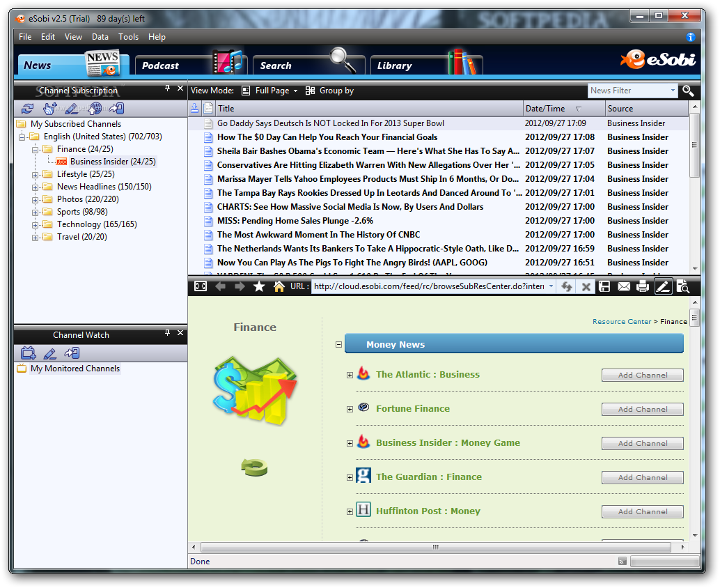Viewport: 720px width, 588px height.
Task: Switch to the Search tab
Action: tap(308, 65)
